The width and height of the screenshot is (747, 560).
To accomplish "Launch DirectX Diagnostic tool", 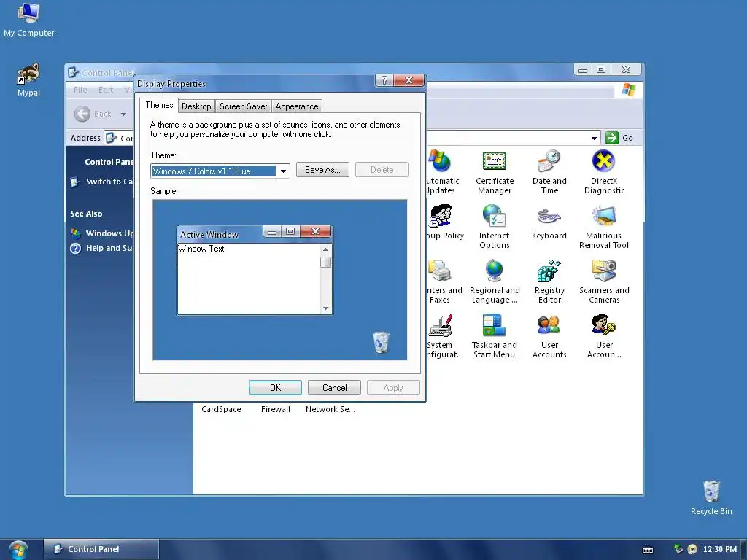I will [x=604, y=172].
